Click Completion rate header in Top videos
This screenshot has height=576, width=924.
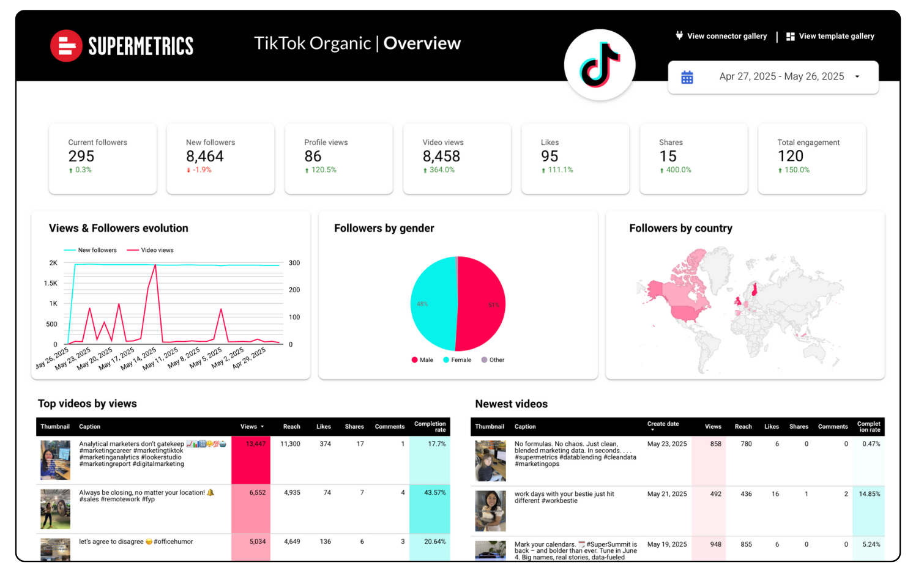(430, 427)
